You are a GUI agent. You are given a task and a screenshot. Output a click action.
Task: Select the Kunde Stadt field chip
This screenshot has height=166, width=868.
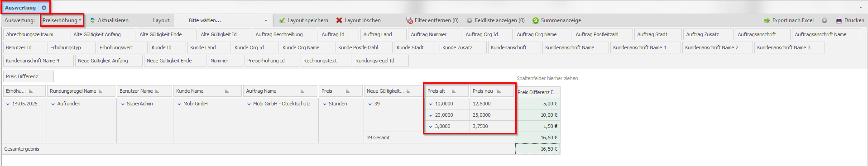tap(416, 47)
